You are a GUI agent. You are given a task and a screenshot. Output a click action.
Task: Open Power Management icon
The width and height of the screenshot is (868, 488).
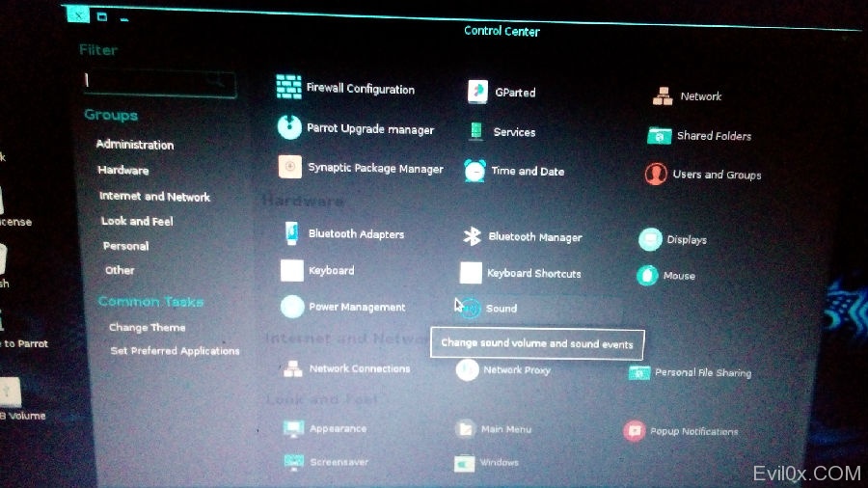pyautogui.click(x=292, y=307)
